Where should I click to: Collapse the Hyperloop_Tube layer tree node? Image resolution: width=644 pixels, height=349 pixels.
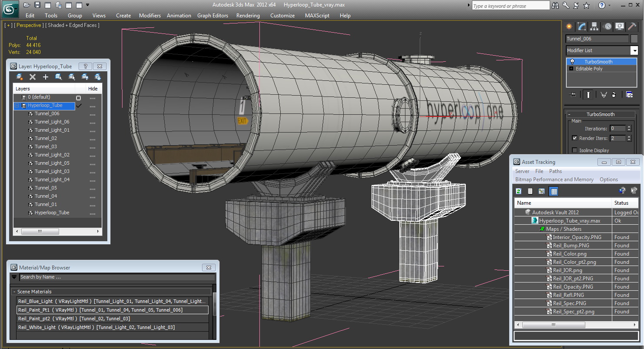(17, 106)
